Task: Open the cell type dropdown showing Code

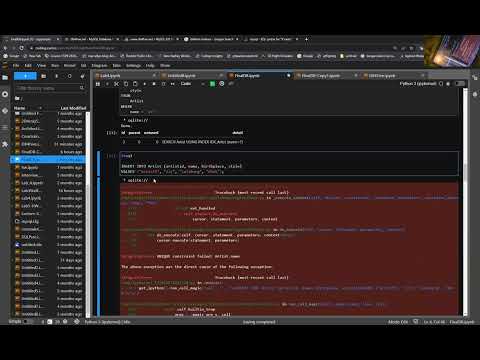Action: point(193,84)
